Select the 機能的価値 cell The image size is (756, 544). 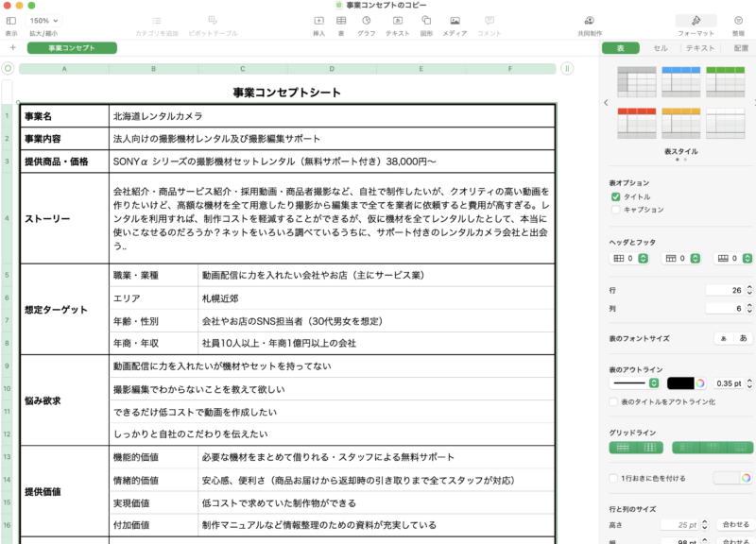coord(154,457)
